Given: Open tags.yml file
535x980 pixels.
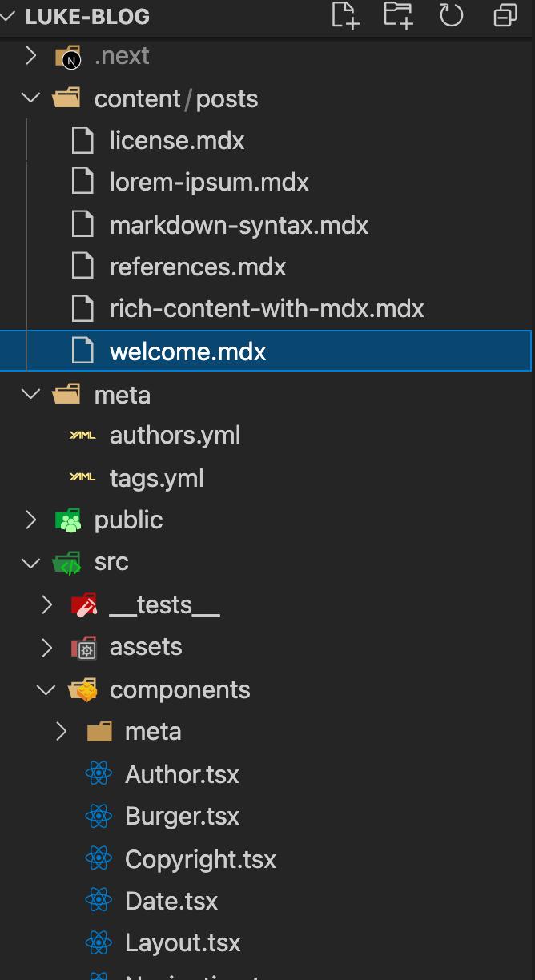Looking at the screenshot, I should [x=267, y=478].
